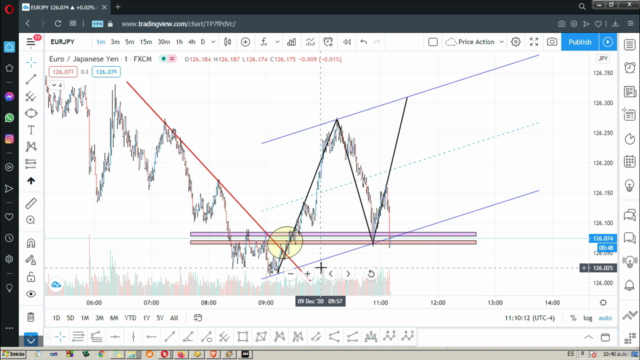This screenshot has width=640, height=360.
Task: Toggle the eye hide drawings icon
Action: pyautogui.click(x=31, y=294)
